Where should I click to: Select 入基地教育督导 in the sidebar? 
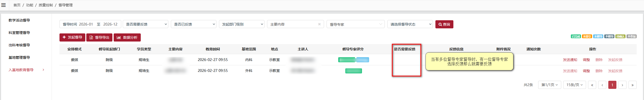(x=21, y=70)
